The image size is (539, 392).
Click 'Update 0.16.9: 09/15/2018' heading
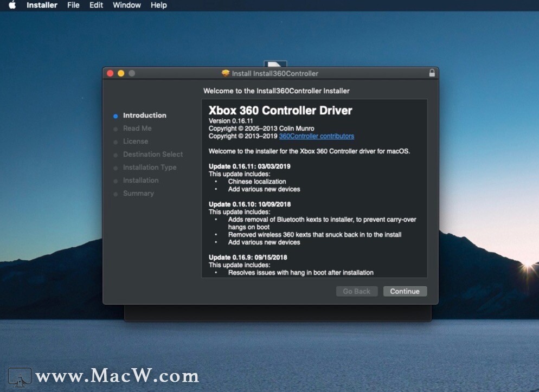pos(248,258)
